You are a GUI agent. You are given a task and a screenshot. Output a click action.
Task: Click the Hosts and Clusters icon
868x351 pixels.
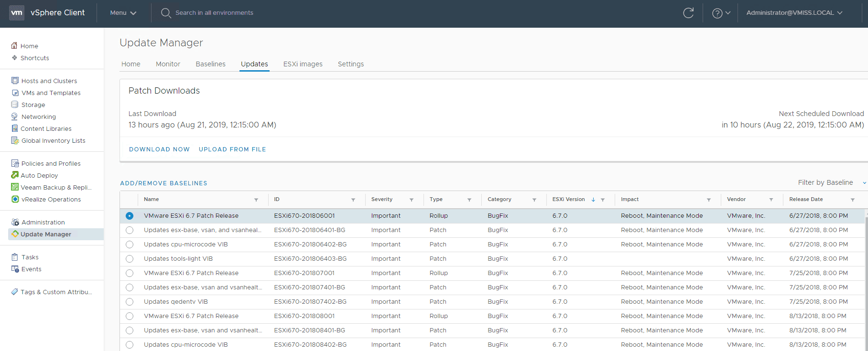15,81
